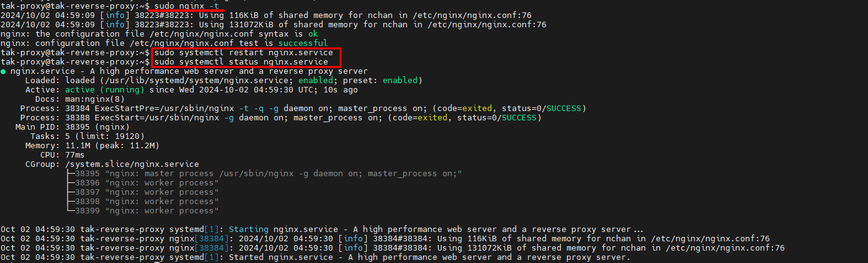Click the 04:59:09 log line mentioning 116KiB
This screenshot has width=868, height=263.
coord(266,15)
